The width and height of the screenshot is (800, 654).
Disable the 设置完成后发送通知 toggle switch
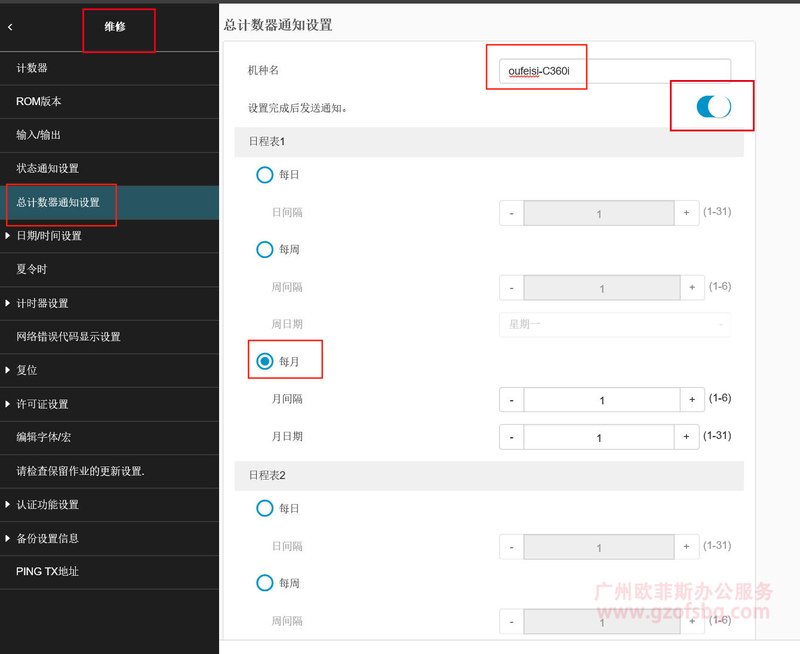[712, 106]
